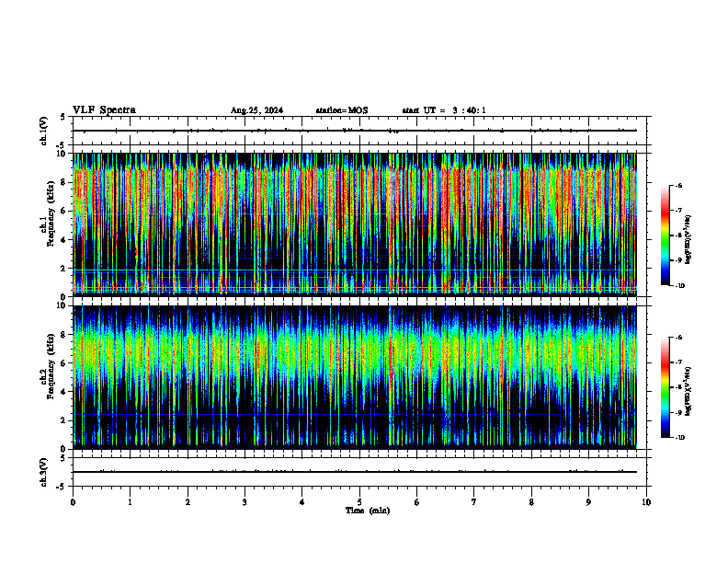Click the "1" tick on the time axis

[130, 502]
